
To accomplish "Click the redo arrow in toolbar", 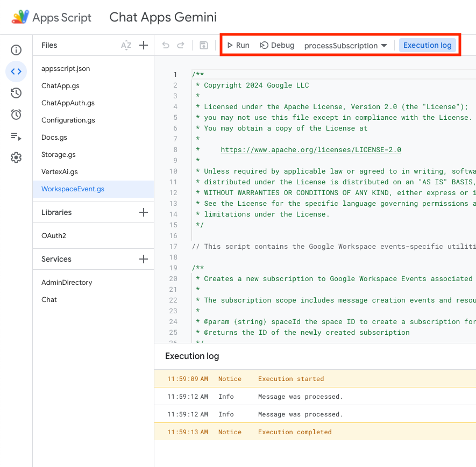I will pos(181,46).
